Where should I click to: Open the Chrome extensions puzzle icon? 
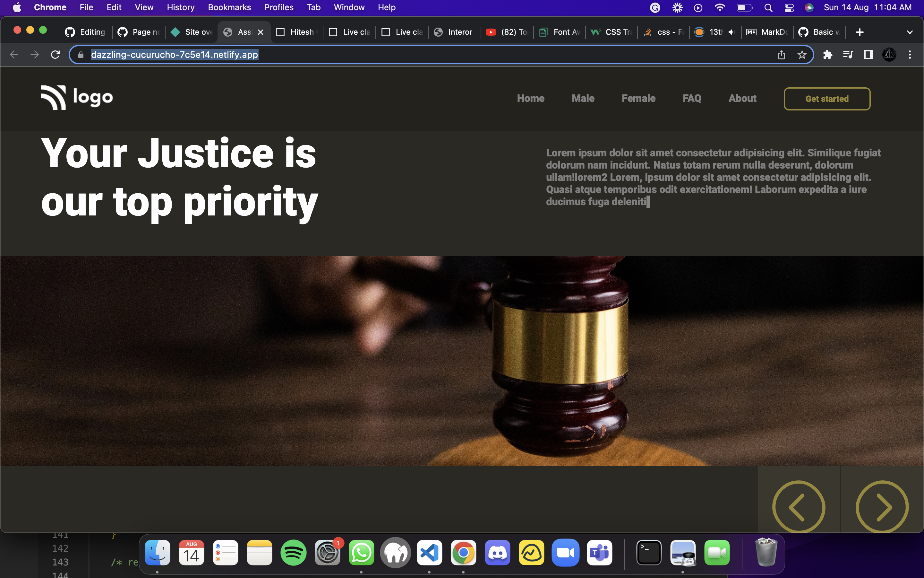(827, 55)
